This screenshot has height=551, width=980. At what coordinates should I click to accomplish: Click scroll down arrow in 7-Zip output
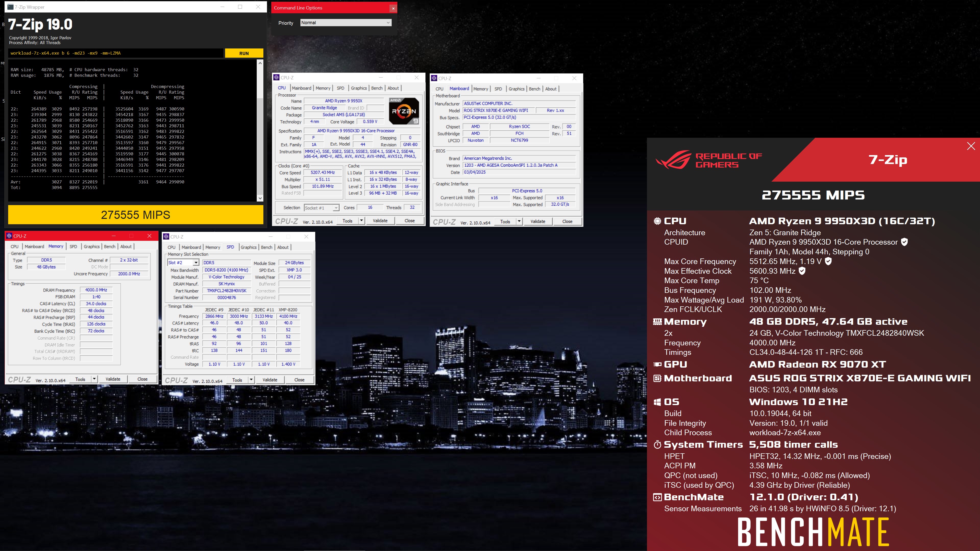[x=260, y=198]
